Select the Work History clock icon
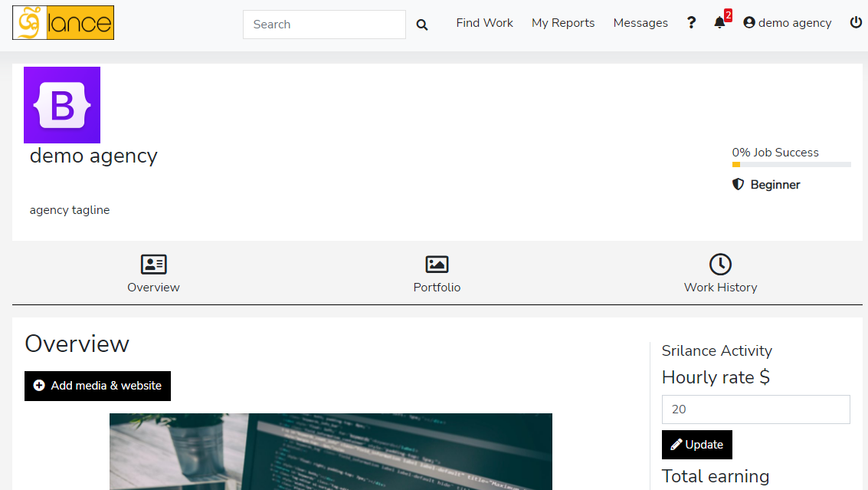 [x=720, y=265]
